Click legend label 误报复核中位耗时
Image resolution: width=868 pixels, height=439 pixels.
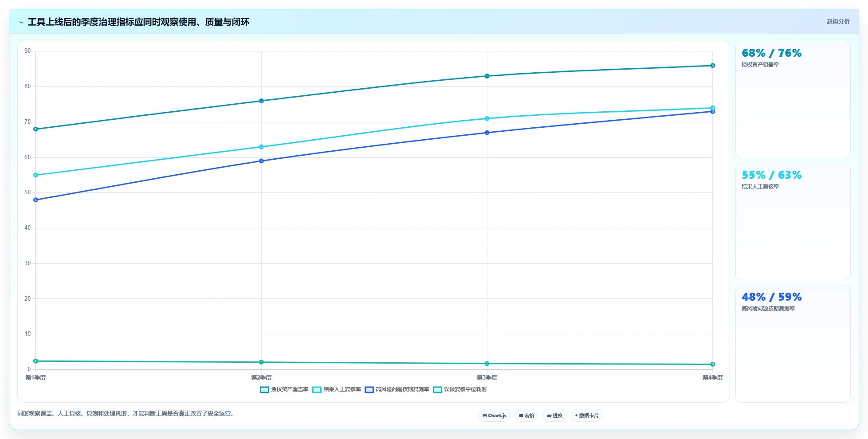tap(465, 389)
